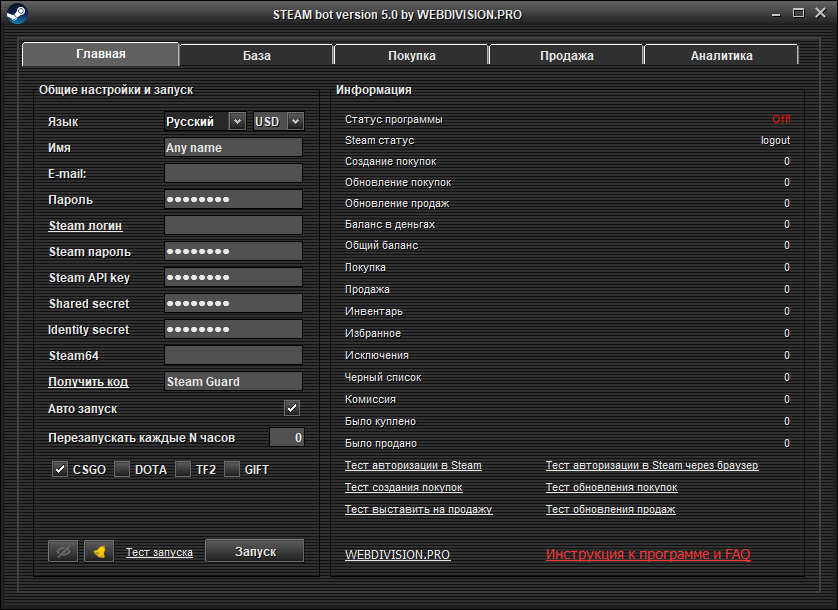The height and width of the screenshot is (610, 838).
Task: Toggle the Авто запуск checkbox
Action: (292, 408)
